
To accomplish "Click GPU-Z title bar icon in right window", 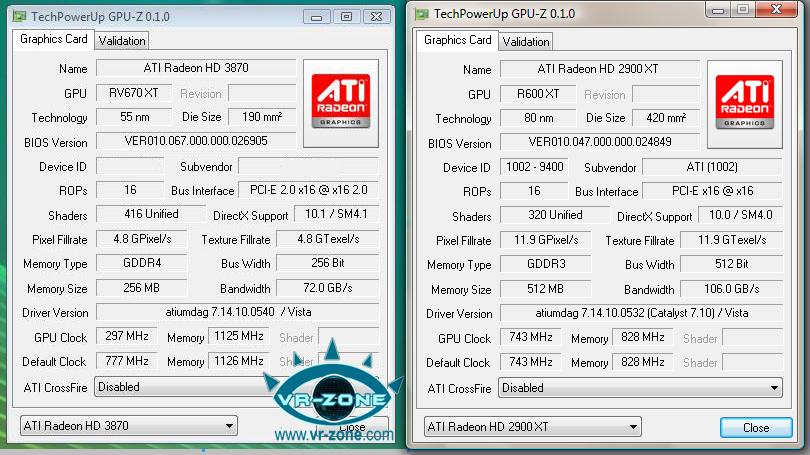I will (x=422, y=14).
